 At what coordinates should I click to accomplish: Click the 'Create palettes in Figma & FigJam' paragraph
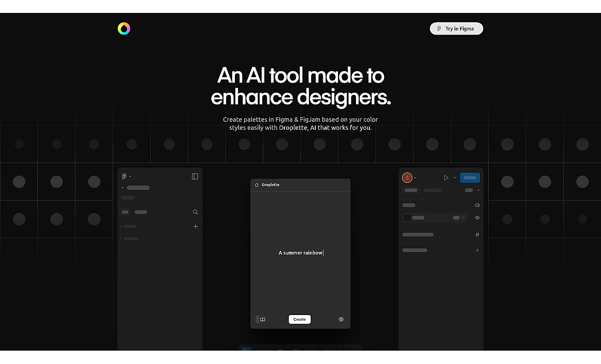pos(300,123)
